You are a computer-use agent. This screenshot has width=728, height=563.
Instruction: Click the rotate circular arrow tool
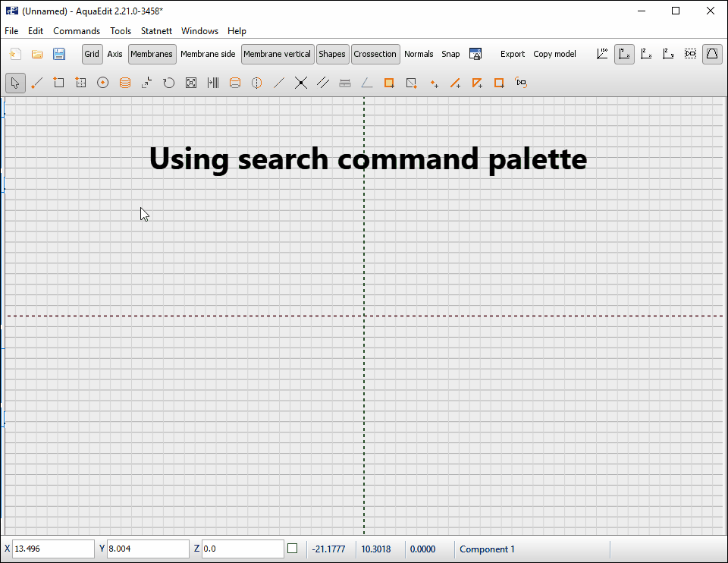coord(168,83)
